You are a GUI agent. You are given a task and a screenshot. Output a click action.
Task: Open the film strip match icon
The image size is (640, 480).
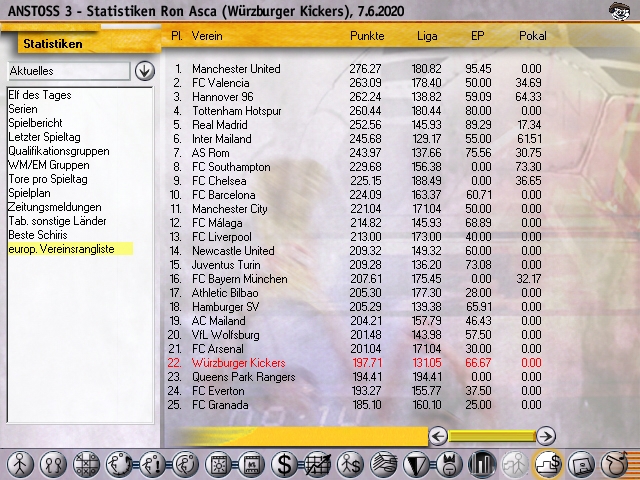(251, 464)
